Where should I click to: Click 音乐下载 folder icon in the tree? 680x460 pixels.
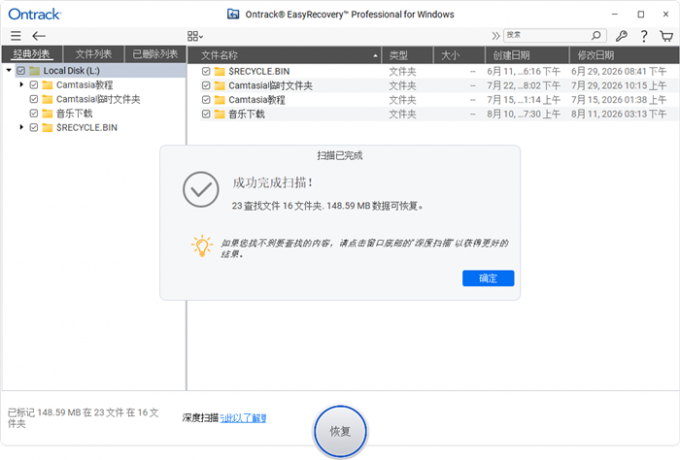click(47, 114)
